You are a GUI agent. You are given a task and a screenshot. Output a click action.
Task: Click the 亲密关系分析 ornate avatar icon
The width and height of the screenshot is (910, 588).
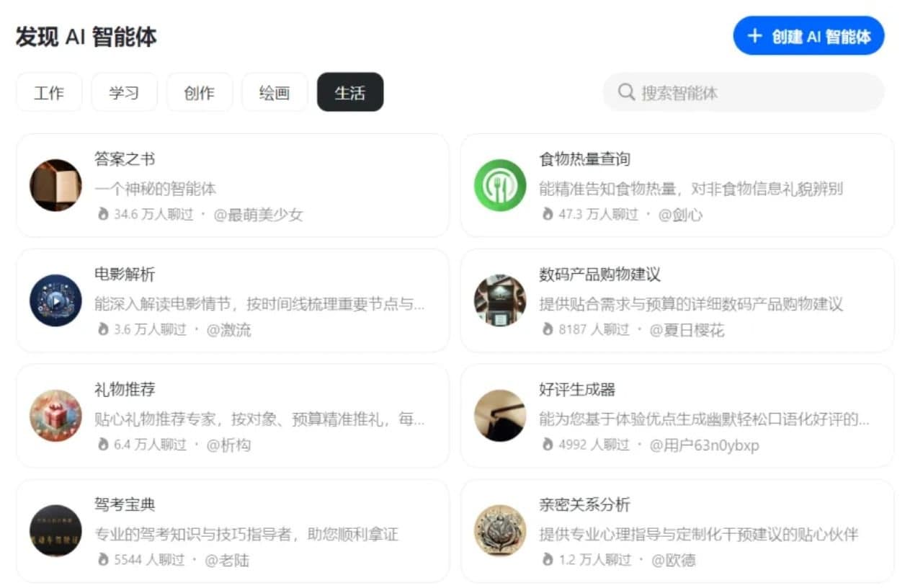tap(500, 531)
